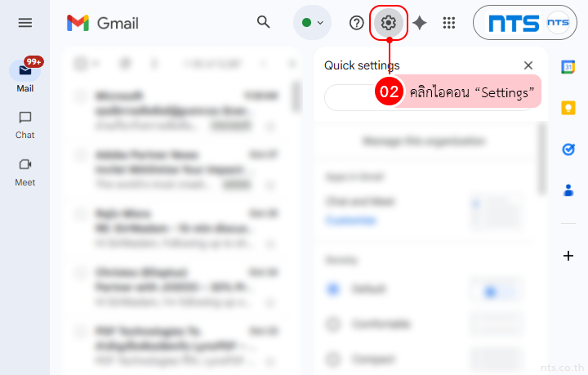588x375 pixels.
Task: Click the Gmail logo
Action: 102,23
